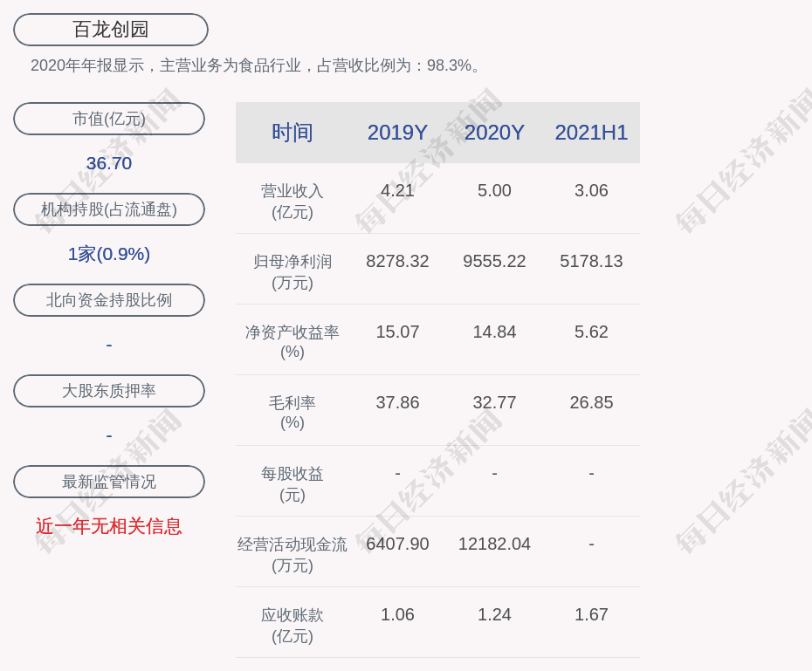Click the 2019Y column header

click(x=398, y=133)
